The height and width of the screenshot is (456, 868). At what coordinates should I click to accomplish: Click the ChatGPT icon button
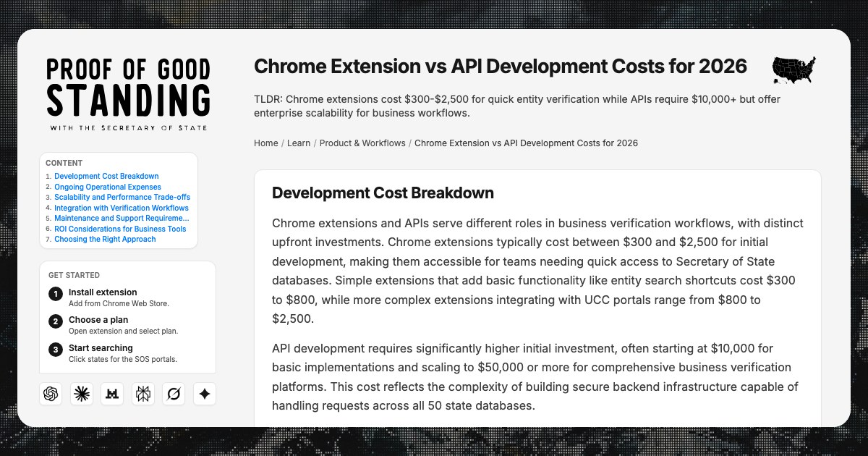click(x=51, y=394)
